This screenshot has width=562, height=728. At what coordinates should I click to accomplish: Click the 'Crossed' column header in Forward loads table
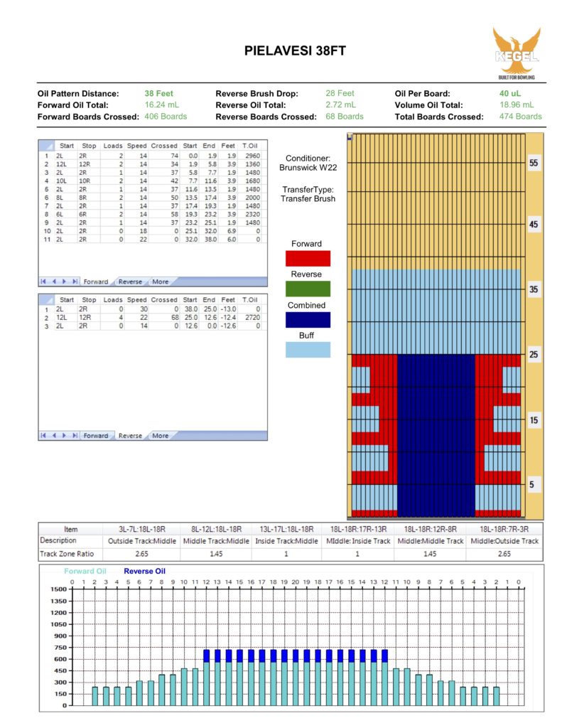tap(164, 145)
